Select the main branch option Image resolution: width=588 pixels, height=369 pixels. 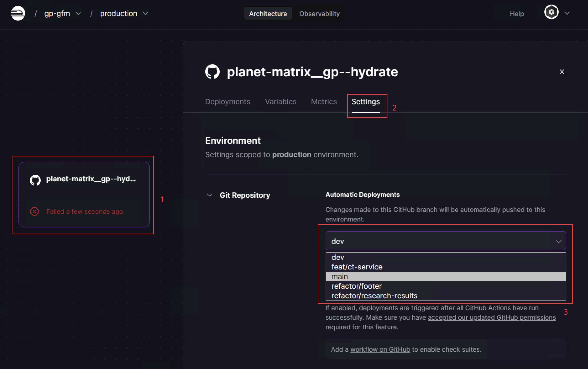click(x=446, y=277)
